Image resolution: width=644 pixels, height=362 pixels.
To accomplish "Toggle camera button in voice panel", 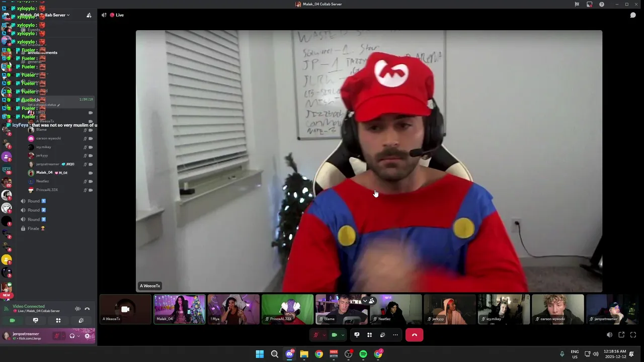I will 13,320.
